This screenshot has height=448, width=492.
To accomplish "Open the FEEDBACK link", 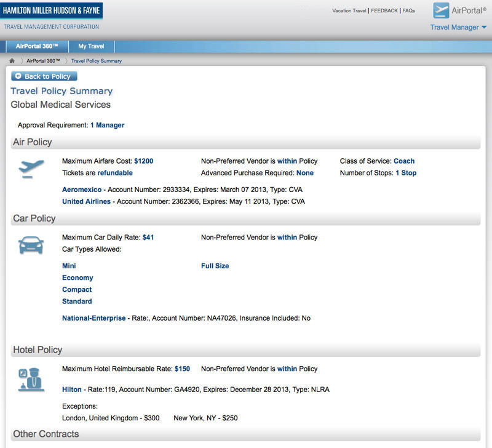I will coord(384,10).
